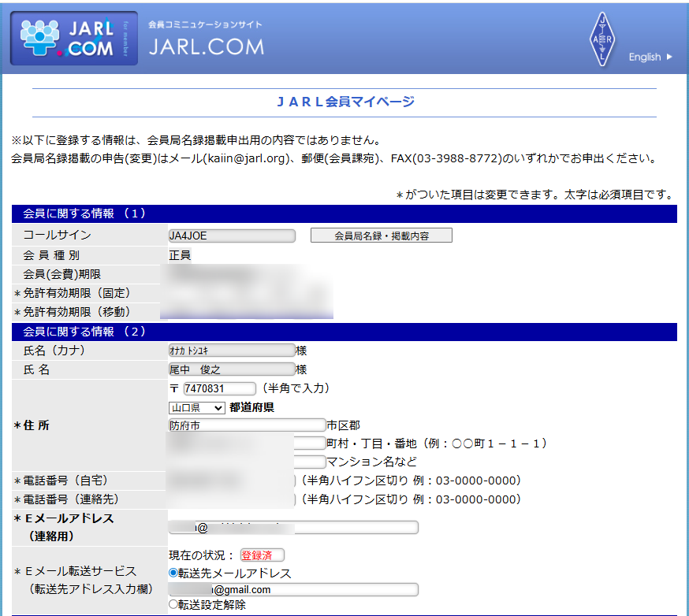Click the 都道府県 label text
689x616 pixels.
click(251, 407)
